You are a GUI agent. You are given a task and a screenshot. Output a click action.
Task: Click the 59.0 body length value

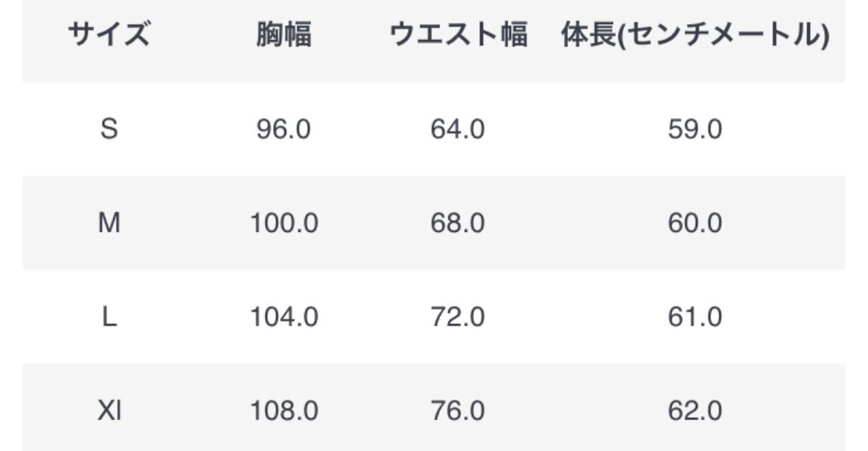[x=694, y=129]
